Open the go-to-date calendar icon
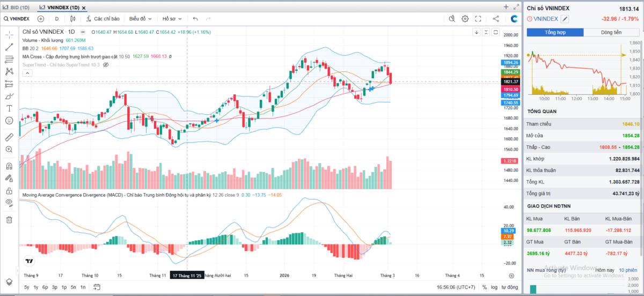This screenshot has height=296, width=644. point(97,287)
